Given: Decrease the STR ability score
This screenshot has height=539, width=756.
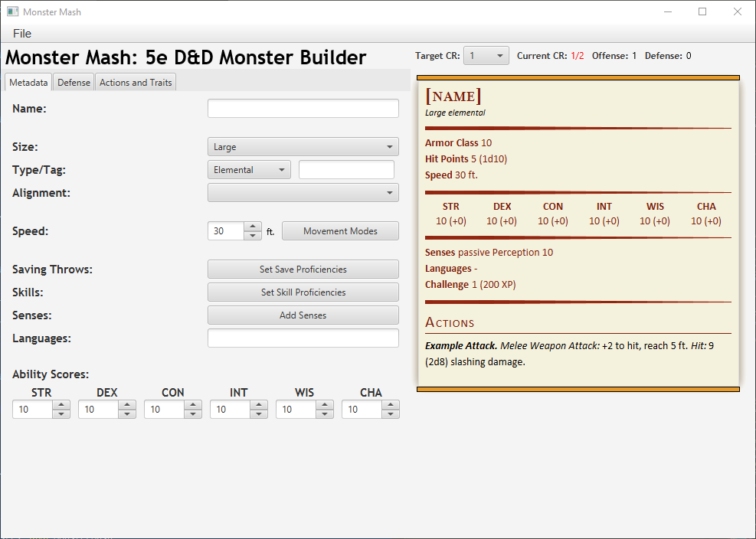Looking at the screenshot, I should [x=61, y=413].
